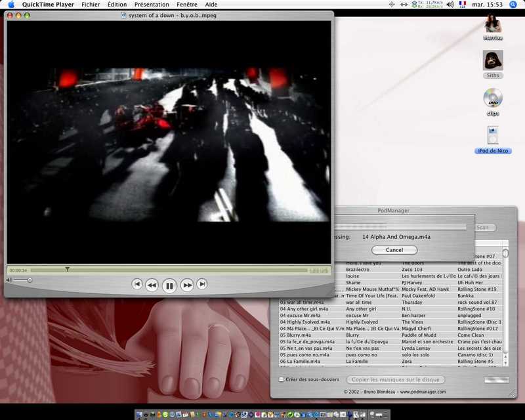Click the Paul Oakenfold artist cell

[x=418, y=296]
